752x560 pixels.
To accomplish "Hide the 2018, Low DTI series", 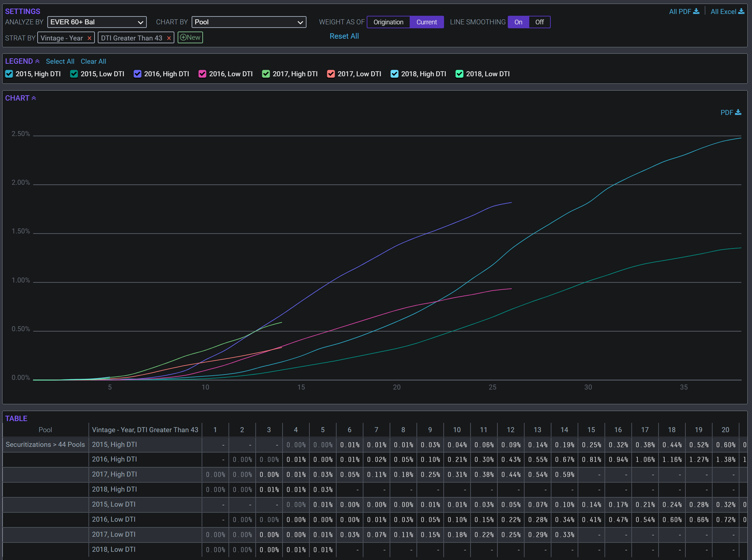I will (x=459, y=74).
